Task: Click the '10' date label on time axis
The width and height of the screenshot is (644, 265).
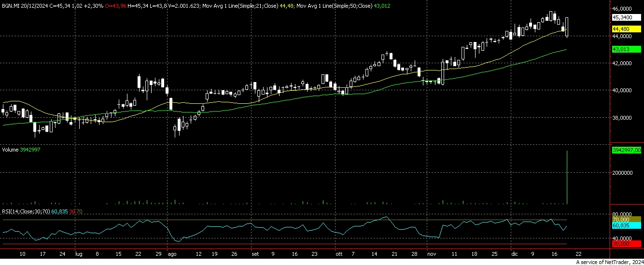Action: pos(22,253)
